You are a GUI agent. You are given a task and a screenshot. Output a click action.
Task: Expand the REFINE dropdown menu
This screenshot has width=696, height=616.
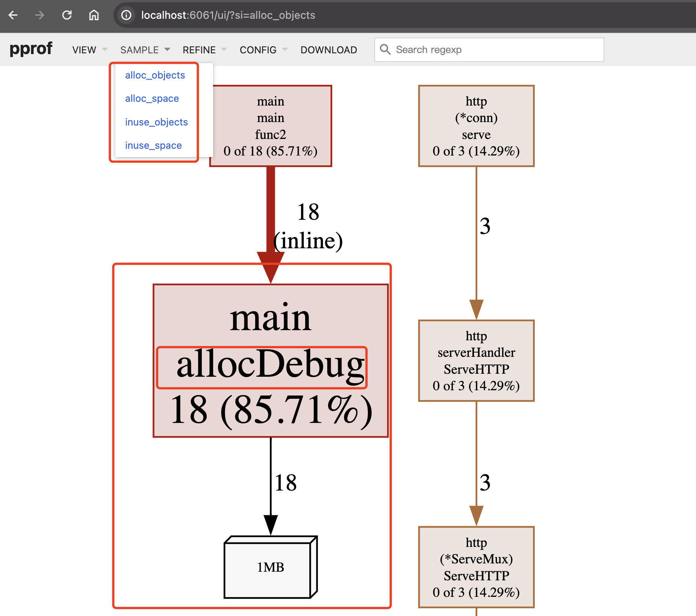coord(204,50)
